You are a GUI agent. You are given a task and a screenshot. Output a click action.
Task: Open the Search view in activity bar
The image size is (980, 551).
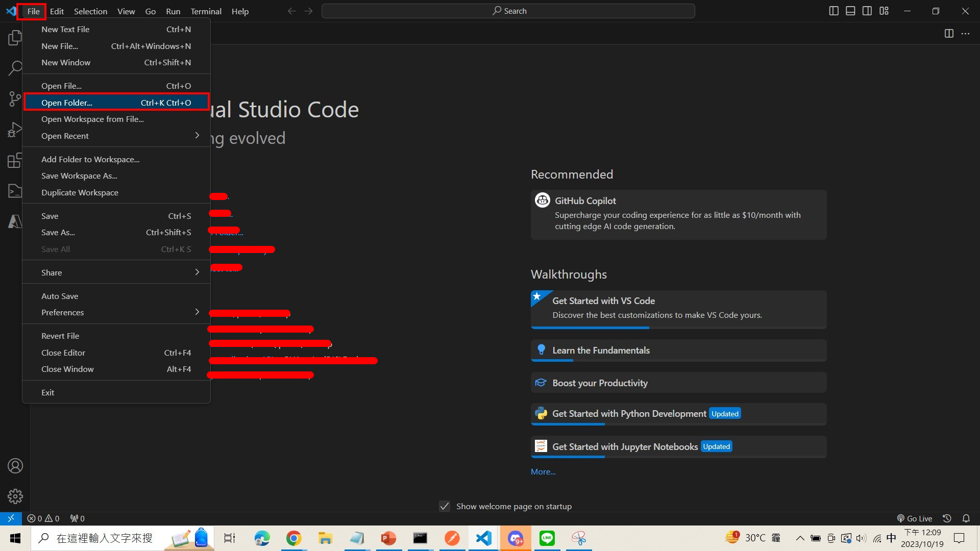pyautogui.click(x=15, y=68)
